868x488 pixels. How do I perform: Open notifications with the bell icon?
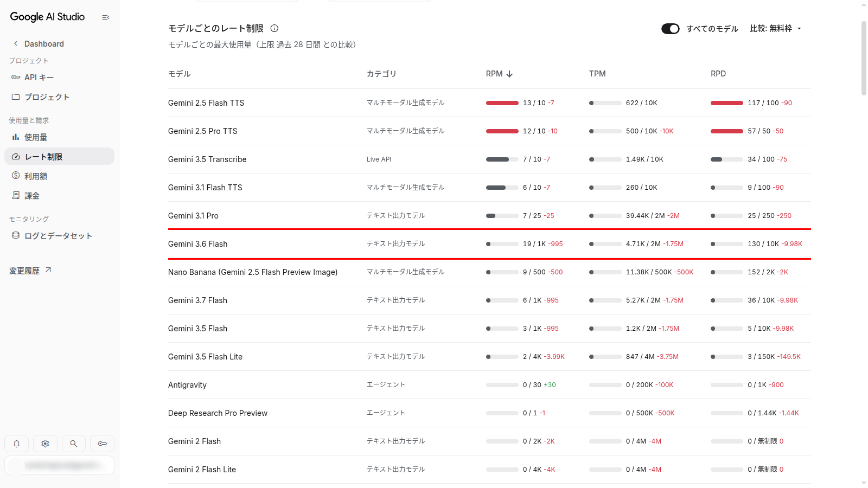(x=17, y=444)
